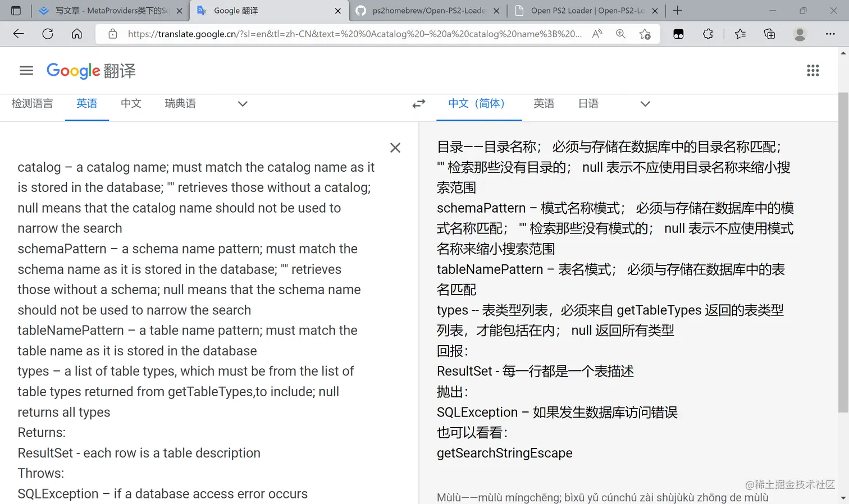The width and height of the screenshot is (849, 504).
Task: Click the translated line 'ResultSet - 每一行都是一个表描述'
Action: 535,372
